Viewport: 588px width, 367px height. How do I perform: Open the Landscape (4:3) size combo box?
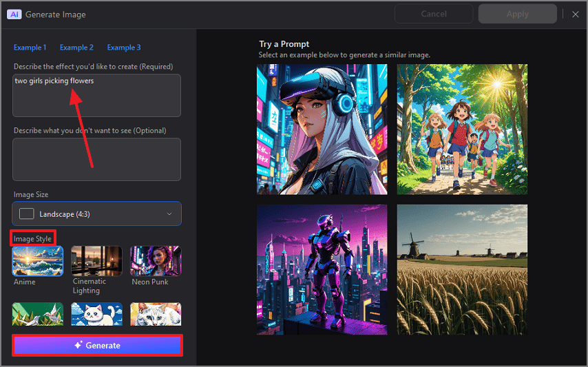(96, 214)
